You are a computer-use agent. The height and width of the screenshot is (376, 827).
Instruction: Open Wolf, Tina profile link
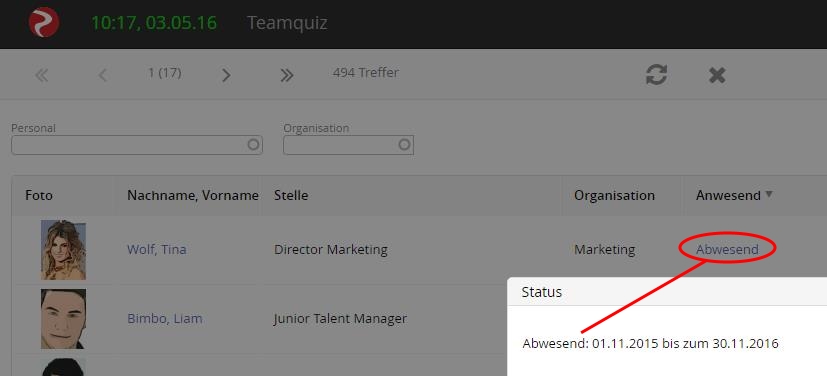(x=157, y=249)
